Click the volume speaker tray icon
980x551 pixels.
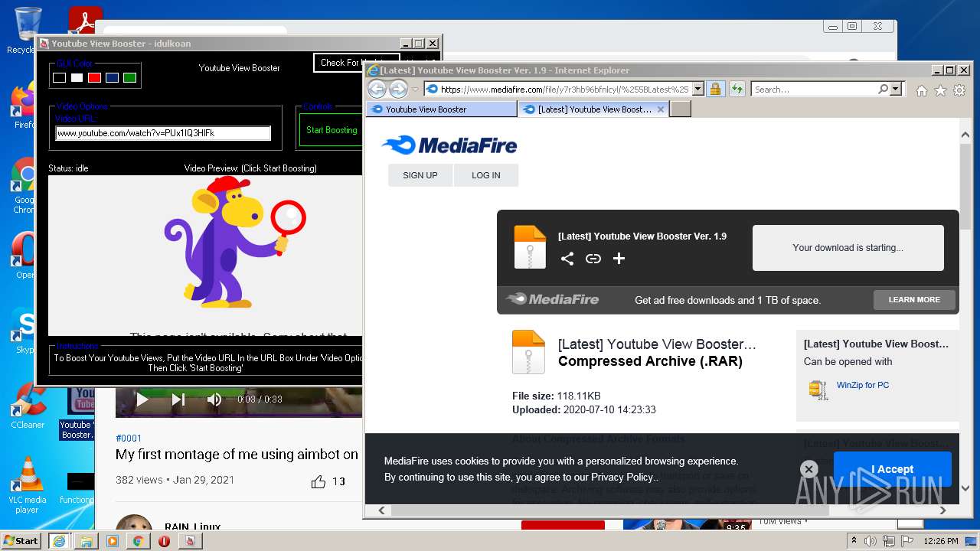click(871, 541)
